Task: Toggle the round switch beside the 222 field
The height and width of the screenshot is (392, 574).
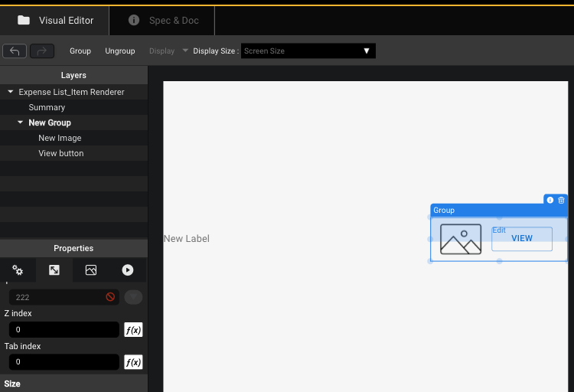Action: (x=133, y=297)
